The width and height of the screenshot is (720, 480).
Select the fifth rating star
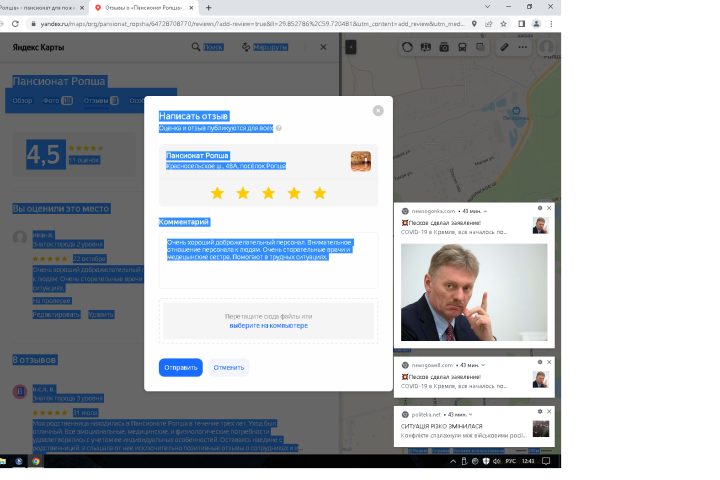[x=320, y=193]
